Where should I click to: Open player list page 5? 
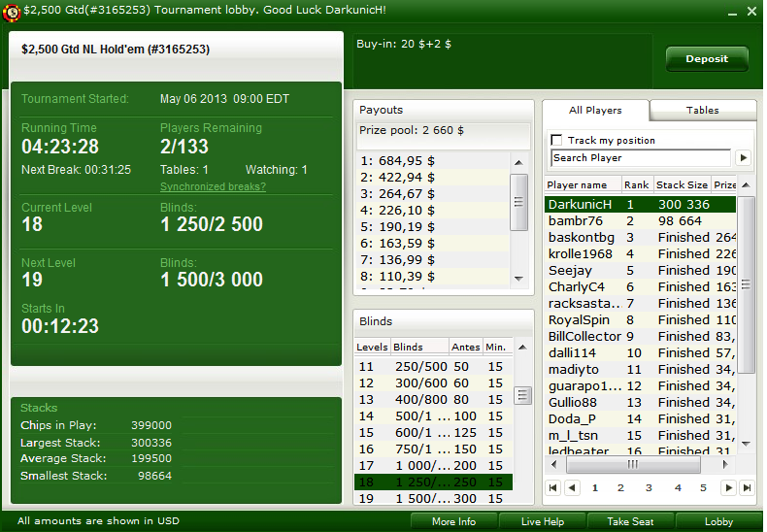(703, 487)
